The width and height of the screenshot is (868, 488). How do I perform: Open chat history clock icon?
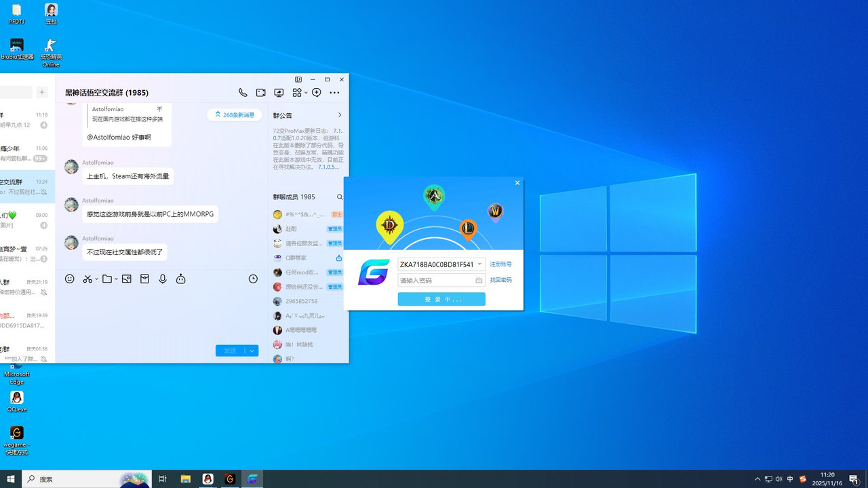pyautogui.click(x=253, y=279)
